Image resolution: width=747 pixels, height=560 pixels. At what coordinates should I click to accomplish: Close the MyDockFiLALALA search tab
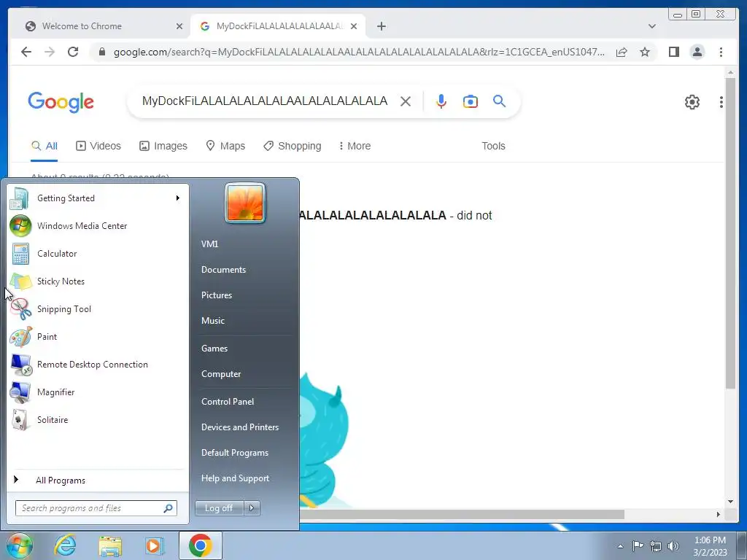click(x=354, y=26)
